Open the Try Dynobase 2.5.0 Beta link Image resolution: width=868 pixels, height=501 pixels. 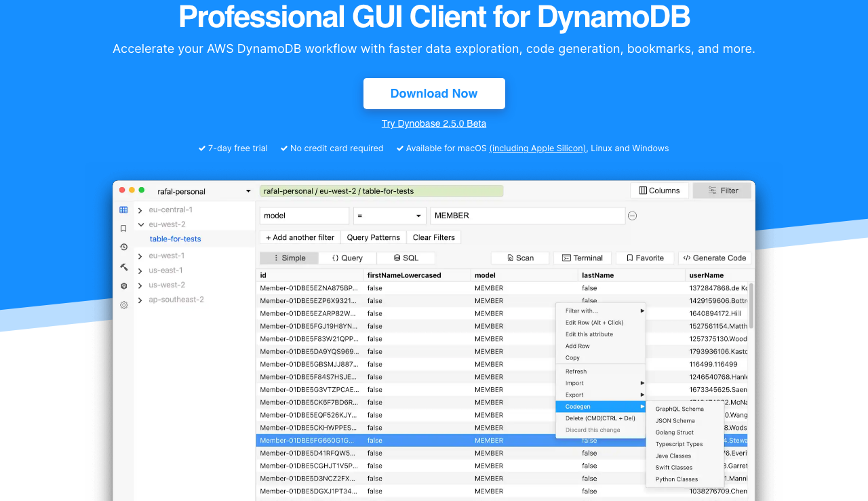(x=434, y=123)
